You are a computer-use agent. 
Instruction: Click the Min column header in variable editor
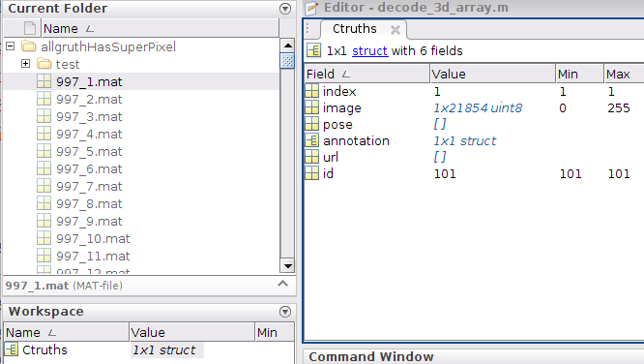pyautogui.click(x=579, y=74)
